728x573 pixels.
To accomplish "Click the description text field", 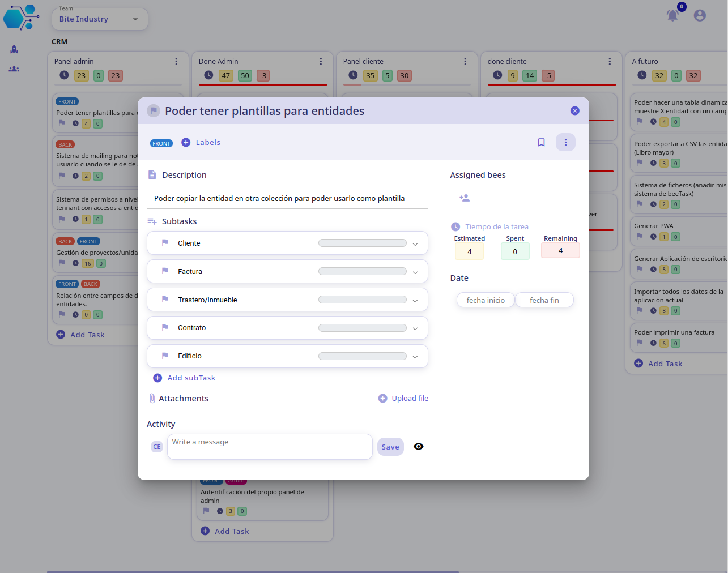I will (x=287, y=198).
